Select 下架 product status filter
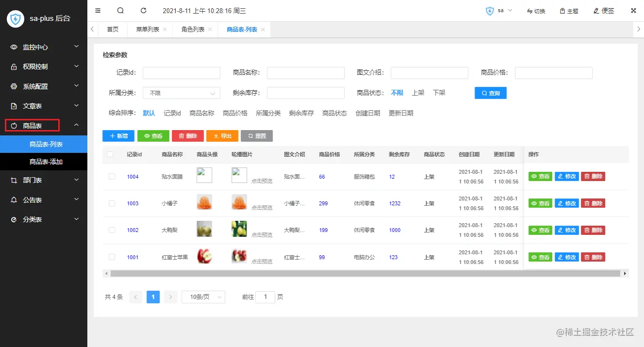The height and width of the screenshot is (347, 644). tap(439, 93)
